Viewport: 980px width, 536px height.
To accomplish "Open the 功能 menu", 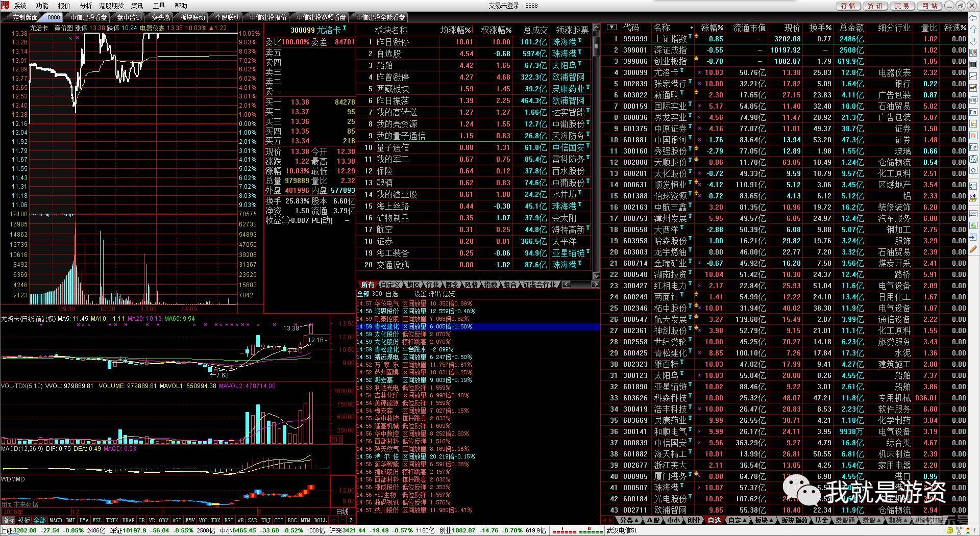I will (x=42, y=6).
